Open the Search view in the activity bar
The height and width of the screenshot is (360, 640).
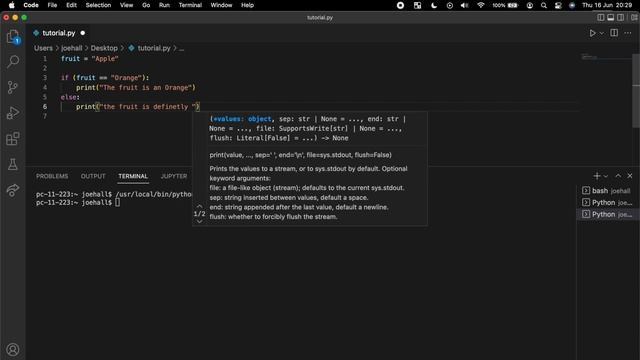click(13, 62)
